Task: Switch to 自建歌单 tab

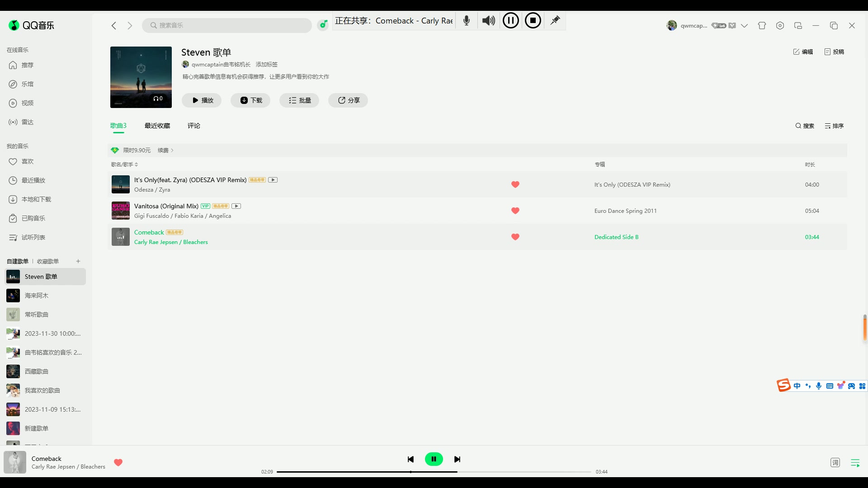Action: pos(18,261)
